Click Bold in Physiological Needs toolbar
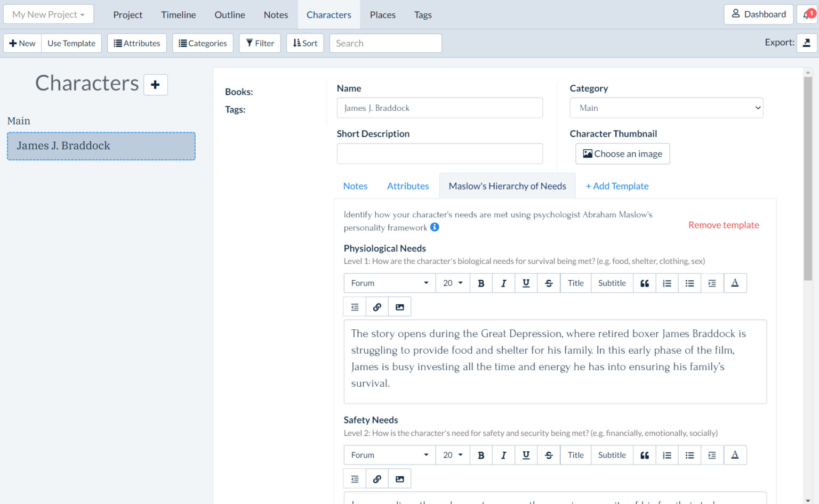Viewport: 819px width, 504px height. point(481,283)
